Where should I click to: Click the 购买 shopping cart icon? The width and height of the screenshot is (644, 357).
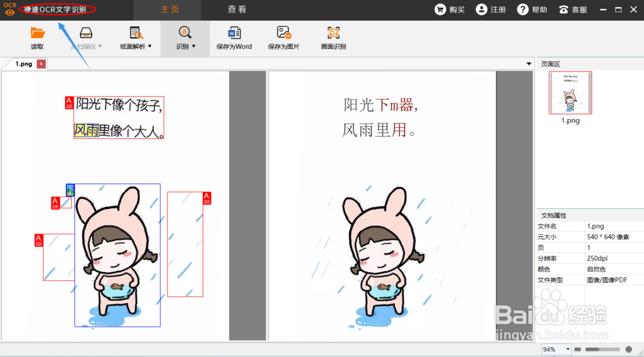[440, 10]
